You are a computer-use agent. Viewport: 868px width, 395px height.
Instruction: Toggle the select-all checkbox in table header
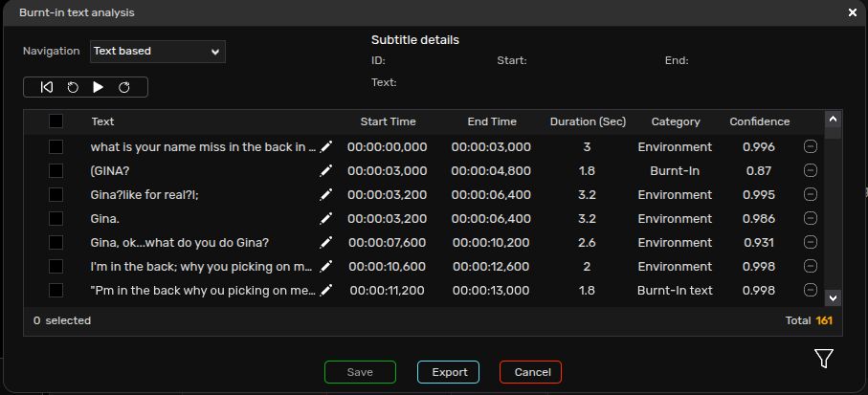[56, 121]
